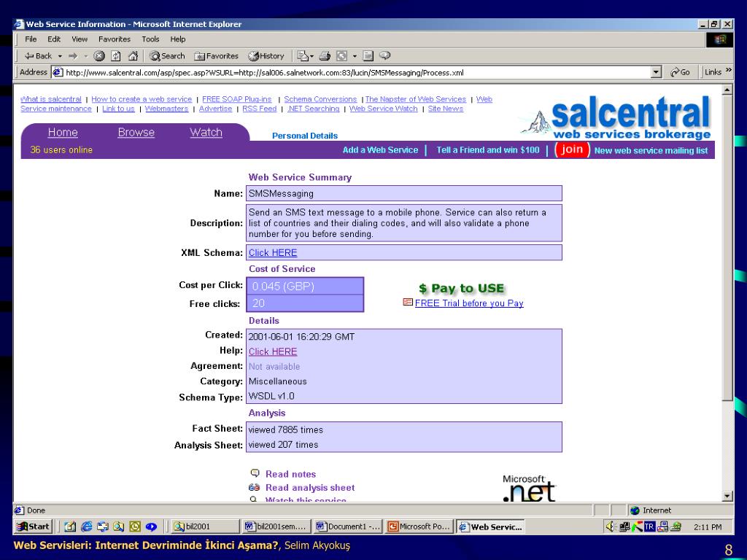Image resolution: width=747 pixels, height=560 pixels.
Task: Open the Mail button dropdown arrow
Action: click(311, 56)
